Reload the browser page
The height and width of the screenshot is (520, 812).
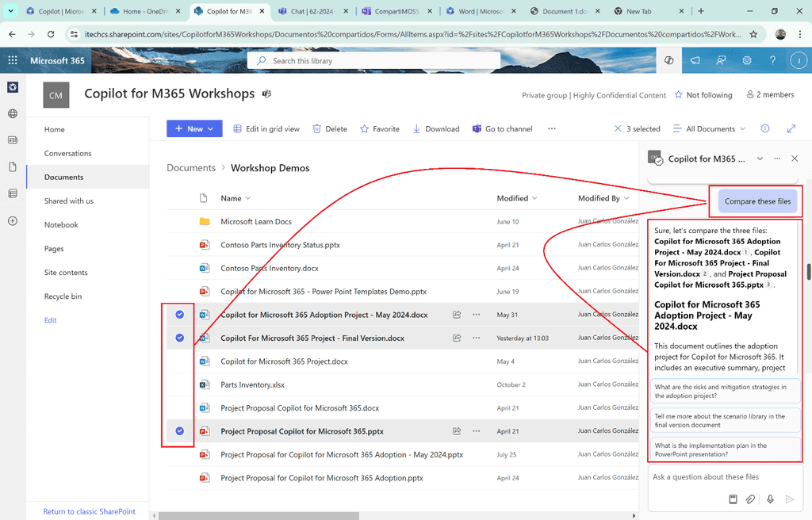(51, 34)
